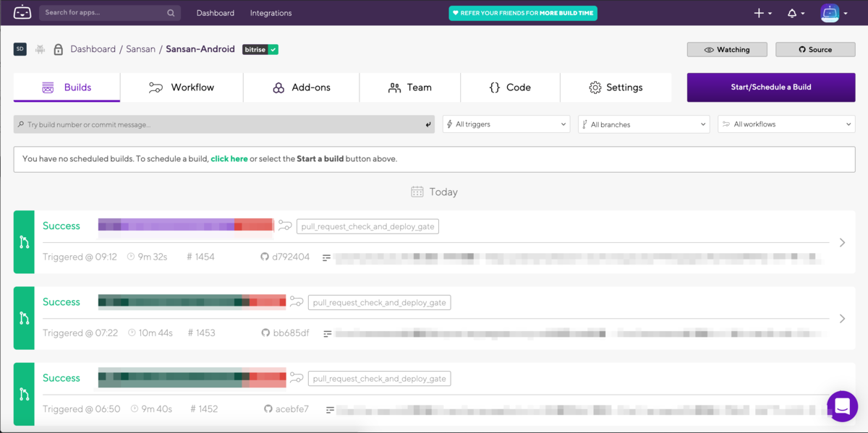Click Triggered @ 07:22 text
This screenshot has height=433, width=868.
click(x=80, y=333)
